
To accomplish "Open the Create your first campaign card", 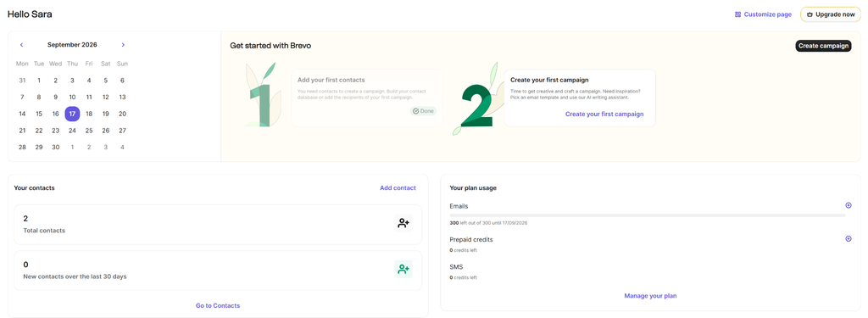I will (580, 98).
